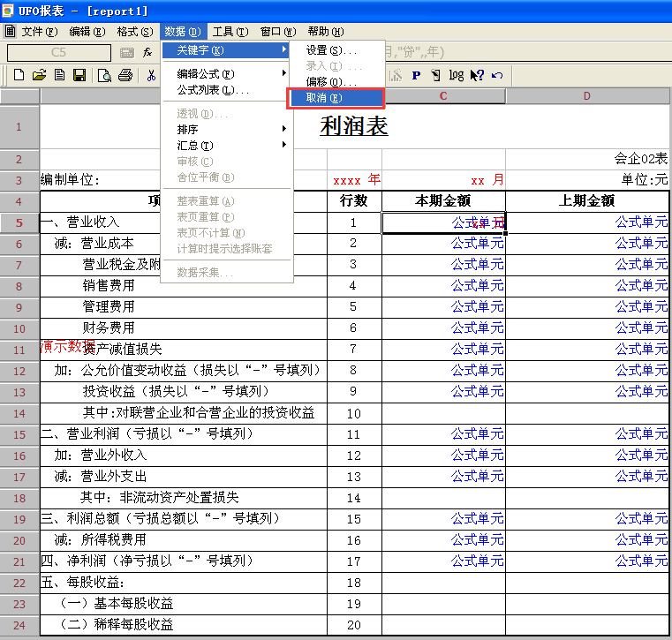Open the 工具 menu in menu bar

[230, 32]
